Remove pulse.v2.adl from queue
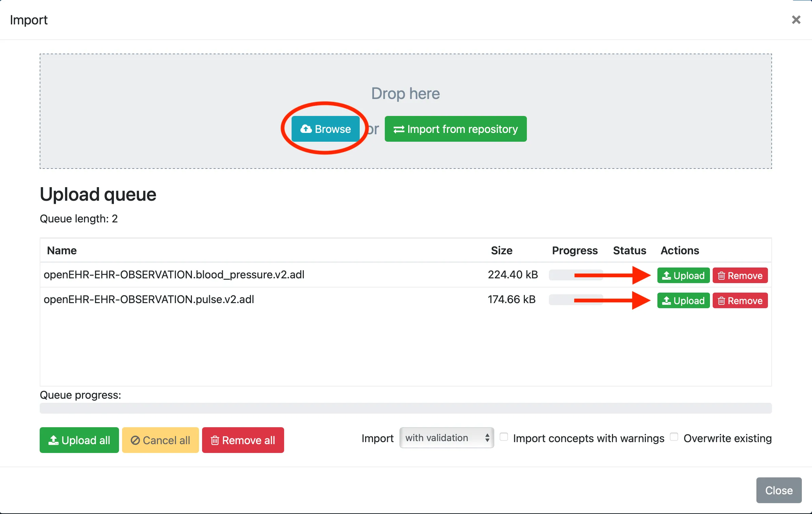The height and width of the screenshot is (514, 812). coord(740,300)
